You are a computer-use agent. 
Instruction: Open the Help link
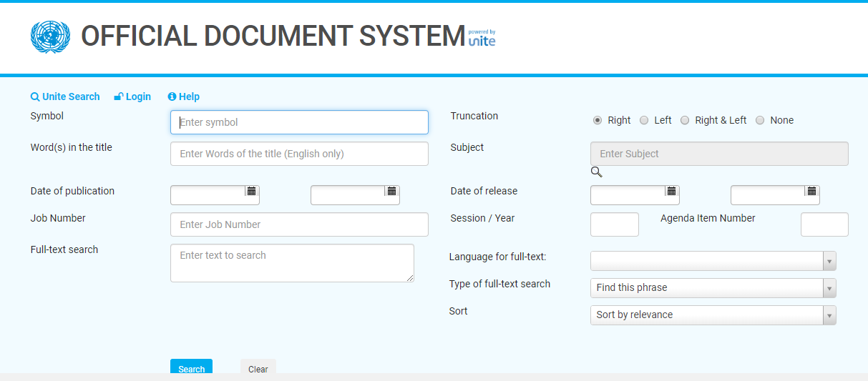pyautogui.click(x=184, y=97)
